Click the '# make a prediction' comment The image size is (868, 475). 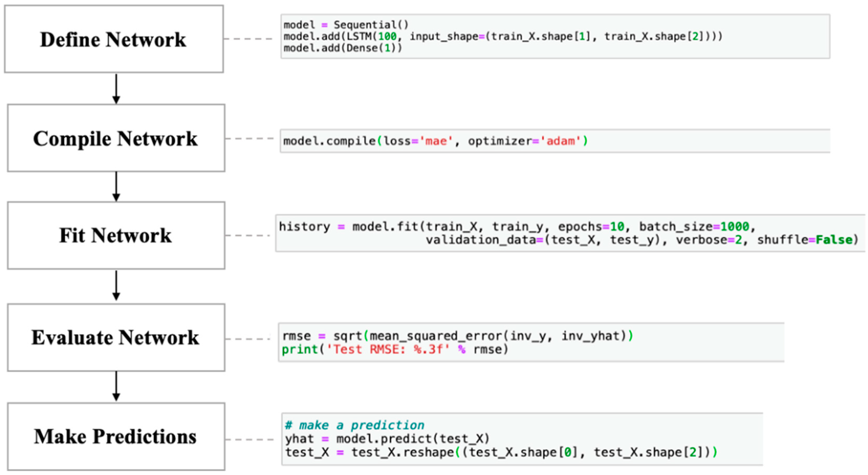[354, 425]
